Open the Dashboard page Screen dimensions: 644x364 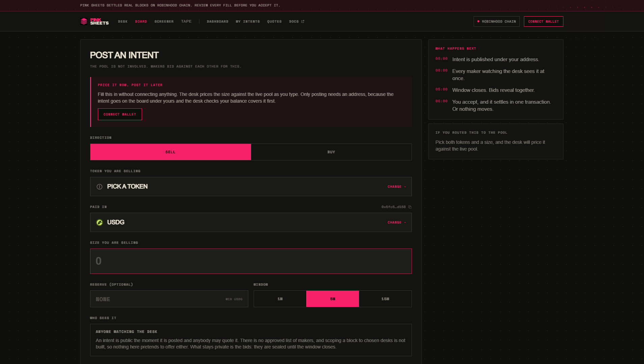tap(218, 22)
